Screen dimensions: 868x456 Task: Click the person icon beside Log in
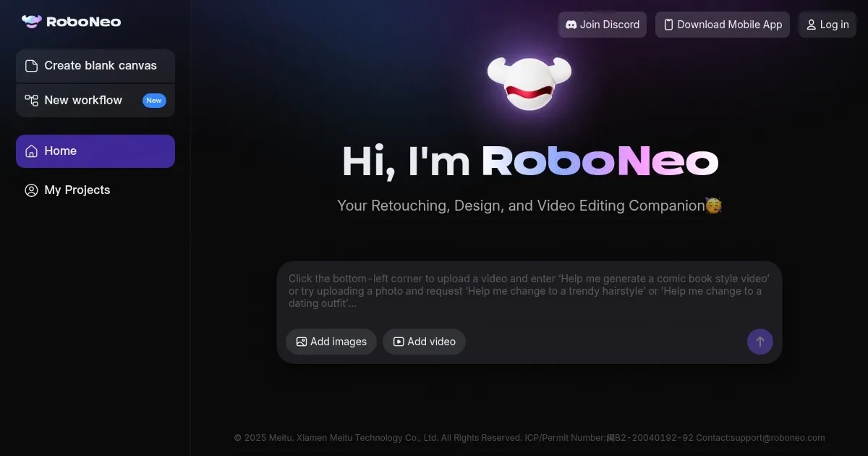pyautogui.click(x=811, y=25)
